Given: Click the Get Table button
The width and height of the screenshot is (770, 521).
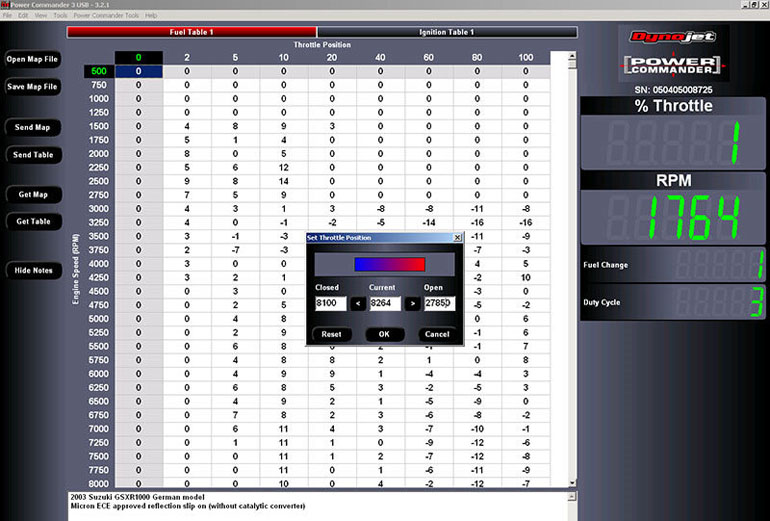Looking at the screenshot, I should point(32,221).
